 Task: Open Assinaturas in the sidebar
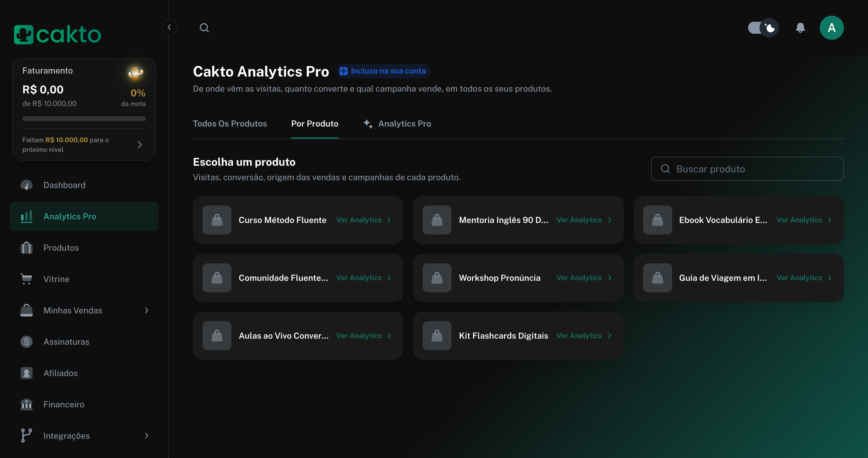point(84,341)
